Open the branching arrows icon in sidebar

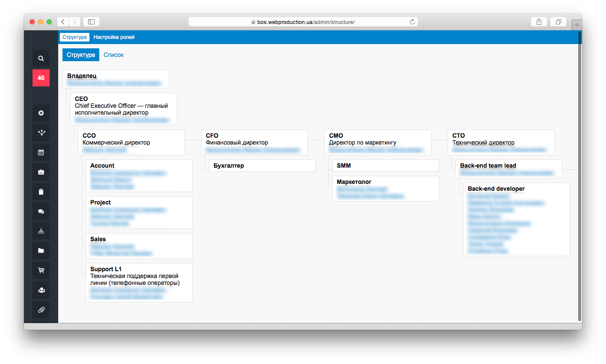(x=41, y=133)
